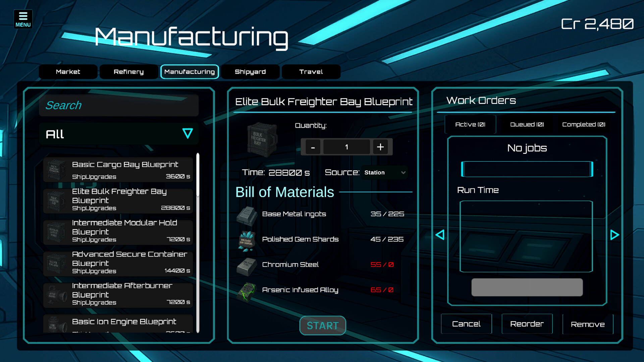Select the Completed (0) work orders tab
The width and height of the screenshot is (644, 362).
click(x=584, y=124)
